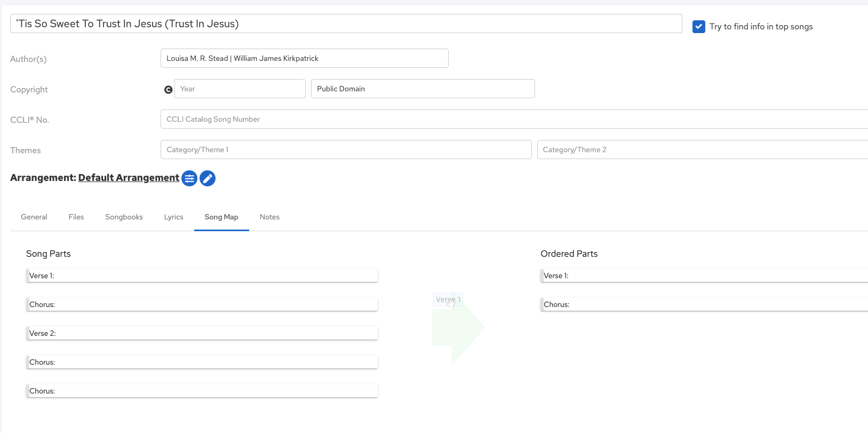Open the Files tab
Screen dimensions: 868x433
76,217
